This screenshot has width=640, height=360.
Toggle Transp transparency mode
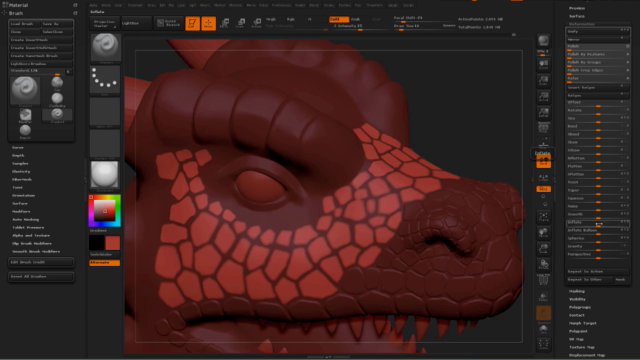543,297
